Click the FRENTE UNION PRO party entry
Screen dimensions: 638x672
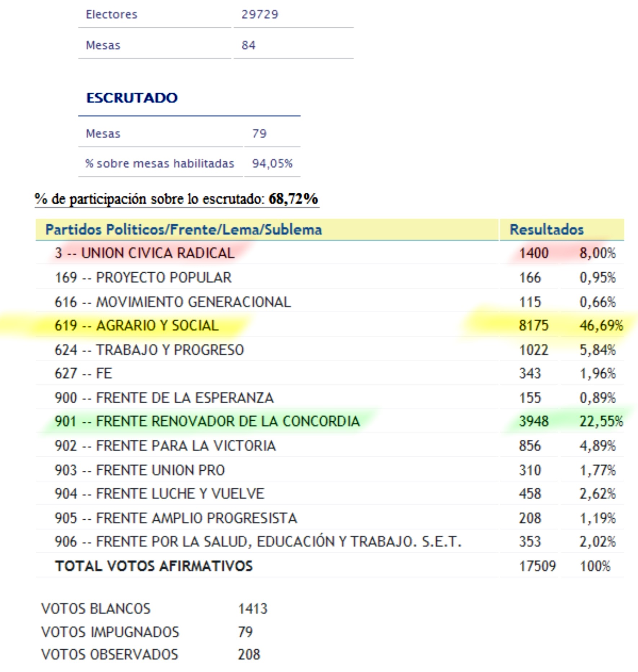(140, 470)
